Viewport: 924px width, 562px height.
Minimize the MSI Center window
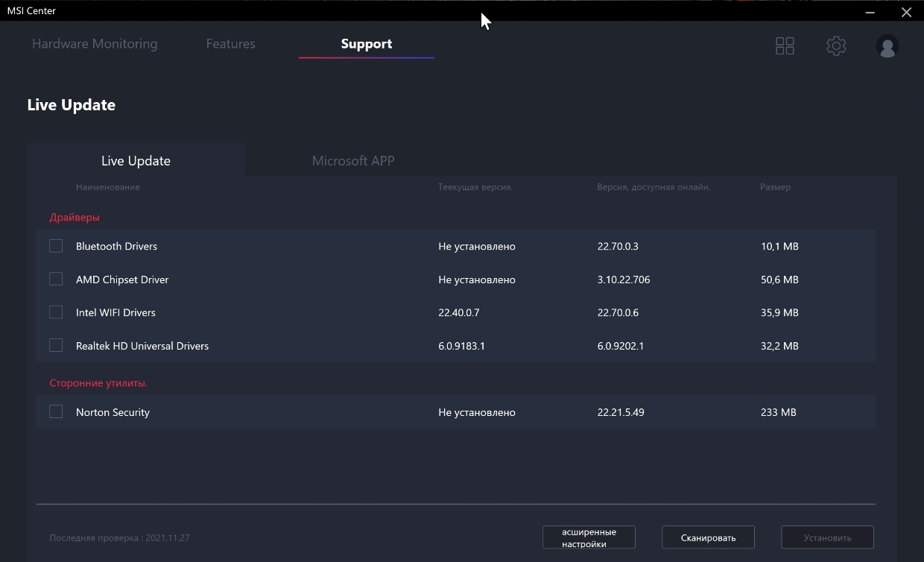[870, 12]
